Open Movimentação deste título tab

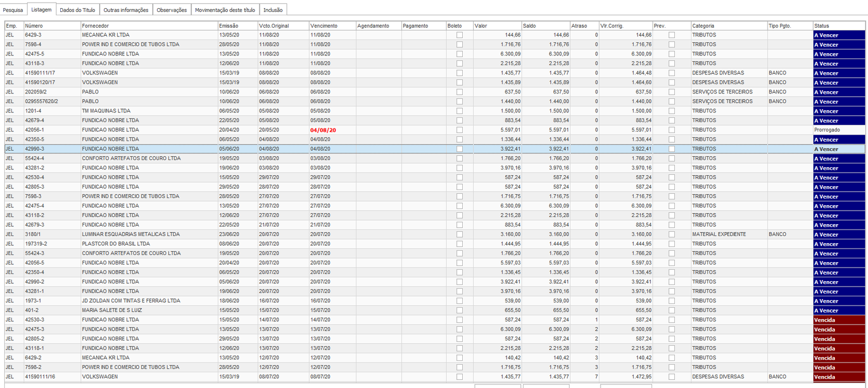coord(225,10)
